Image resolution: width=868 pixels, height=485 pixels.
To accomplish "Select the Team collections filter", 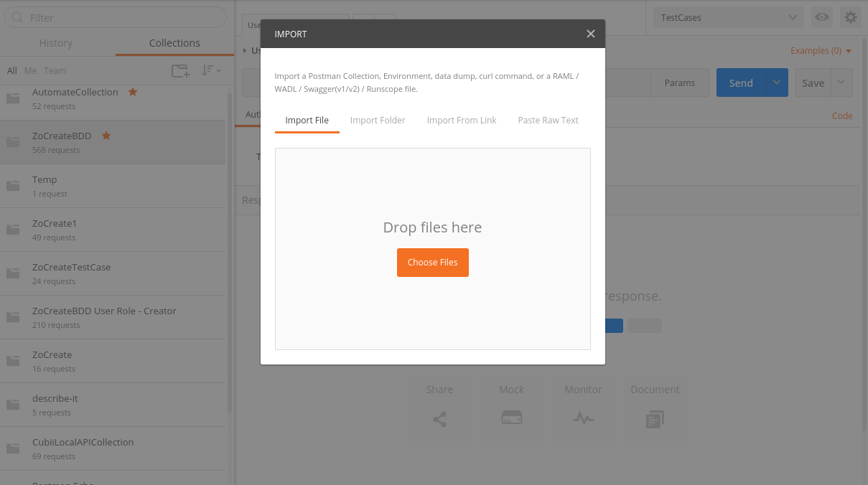I will [55, 70].
